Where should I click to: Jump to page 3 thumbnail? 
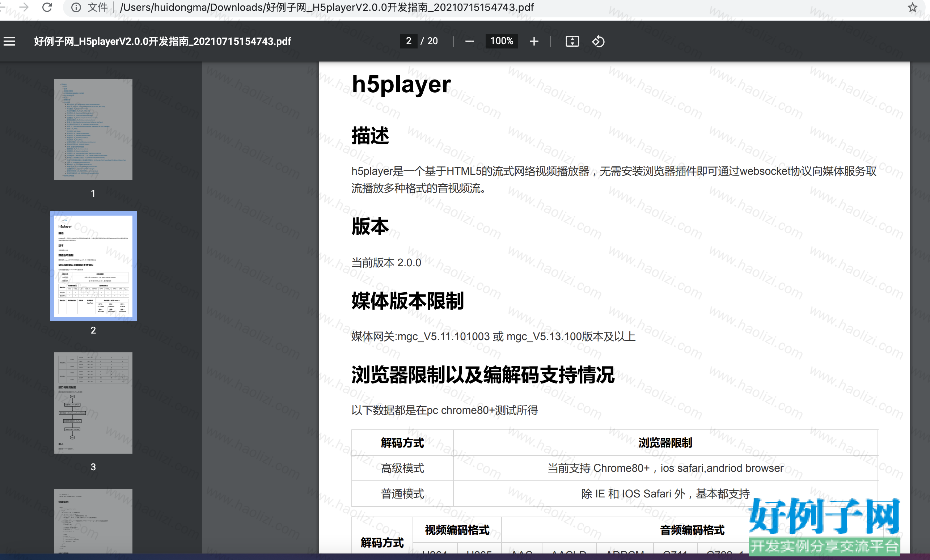(93, 403)
